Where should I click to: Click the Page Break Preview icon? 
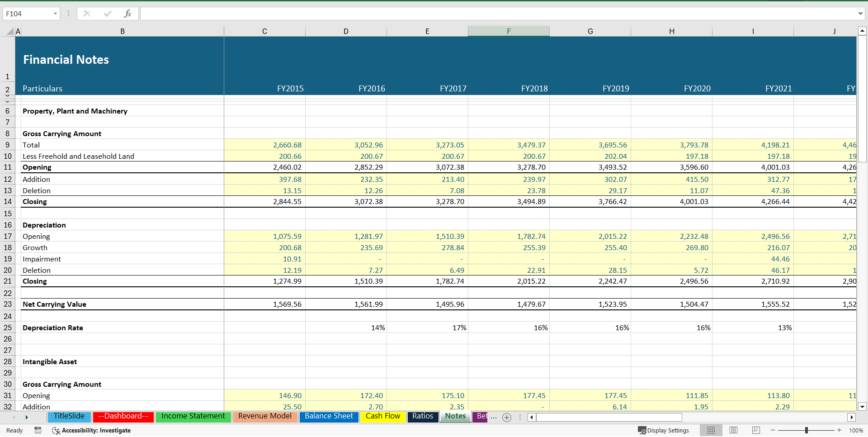[x=756, y=430]
